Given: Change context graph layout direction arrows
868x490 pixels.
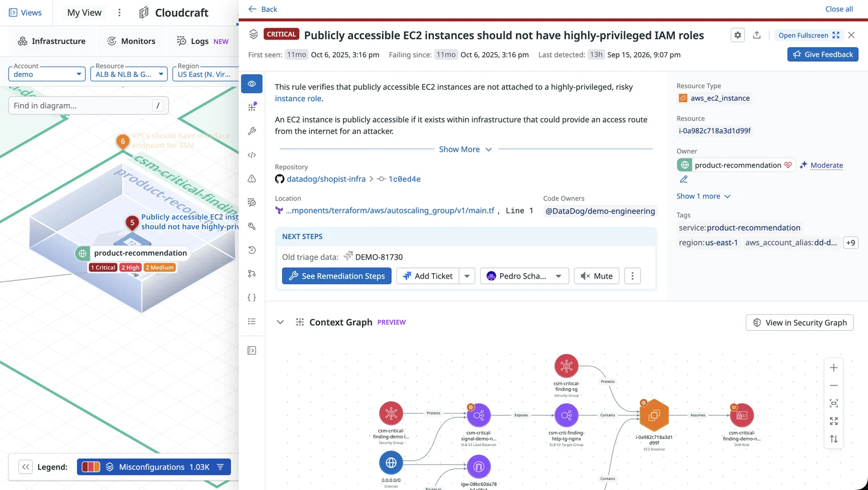Looking at the screenshot, I should (834, 439).
